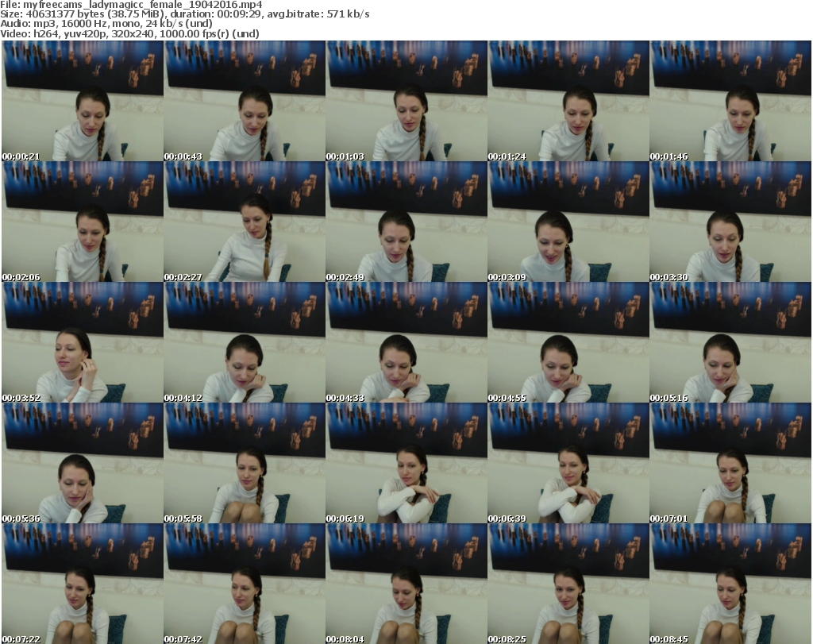The height and width of the screenshot is (644, 813).
Task: Select the thumbnail frame stamped 00:05:16
Action: click(730, 342)
